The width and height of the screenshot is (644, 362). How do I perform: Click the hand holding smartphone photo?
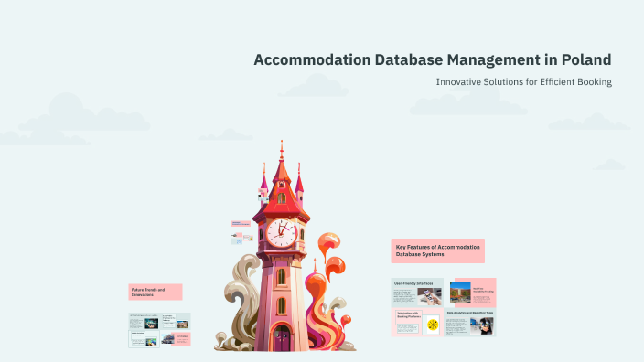click(x=430, y=296)
